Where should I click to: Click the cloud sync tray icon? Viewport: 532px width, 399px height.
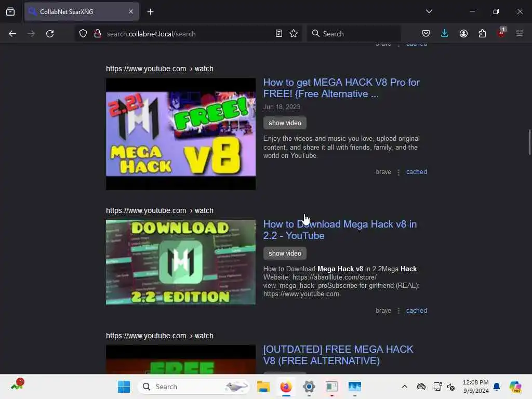[421, 387]
